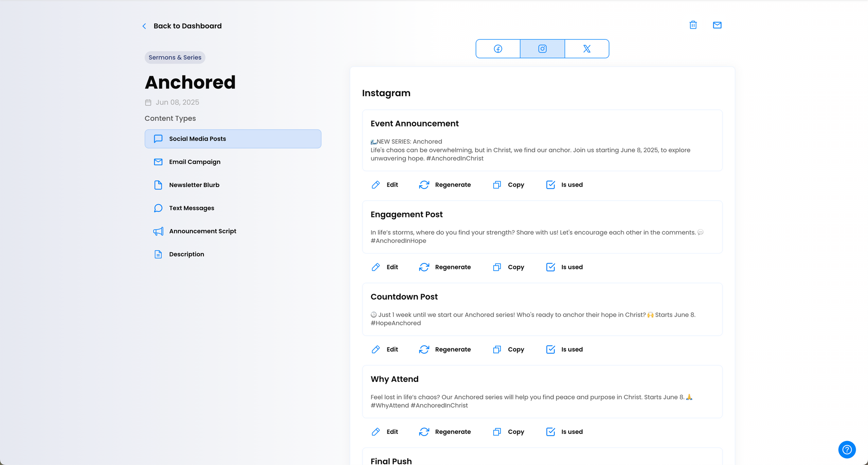
Task: Check Is used for Countdown Post
Action: click(x=564, y=349)
